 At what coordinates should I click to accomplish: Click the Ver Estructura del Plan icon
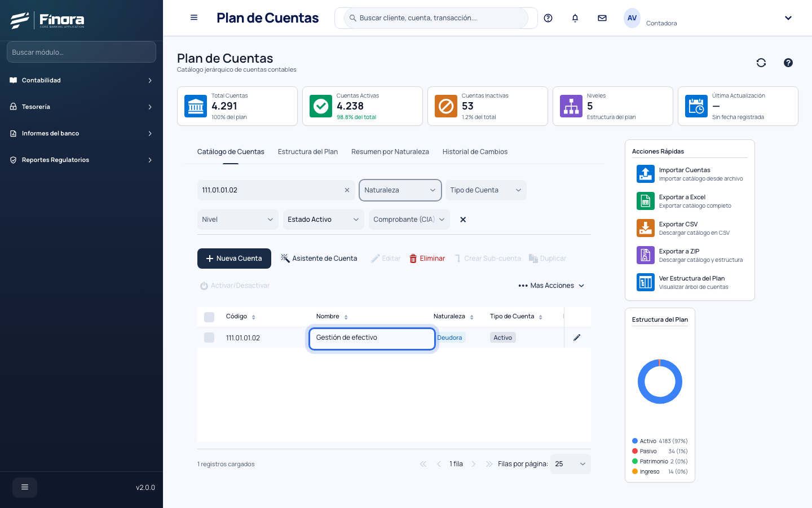(646, 282)
